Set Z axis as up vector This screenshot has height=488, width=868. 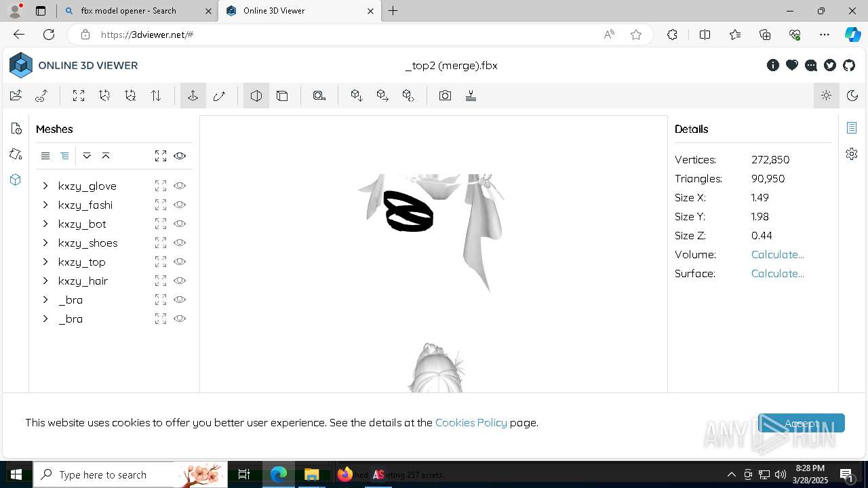tap(130, 96)
